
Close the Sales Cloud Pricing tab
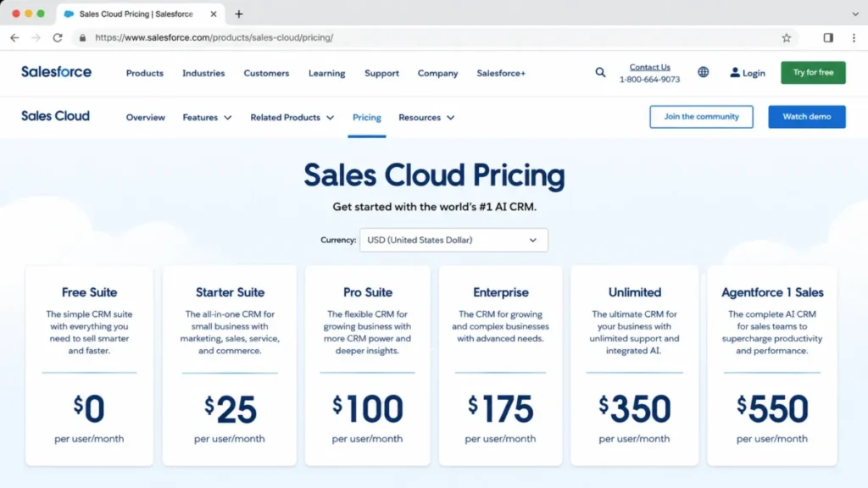pos(214,14)
